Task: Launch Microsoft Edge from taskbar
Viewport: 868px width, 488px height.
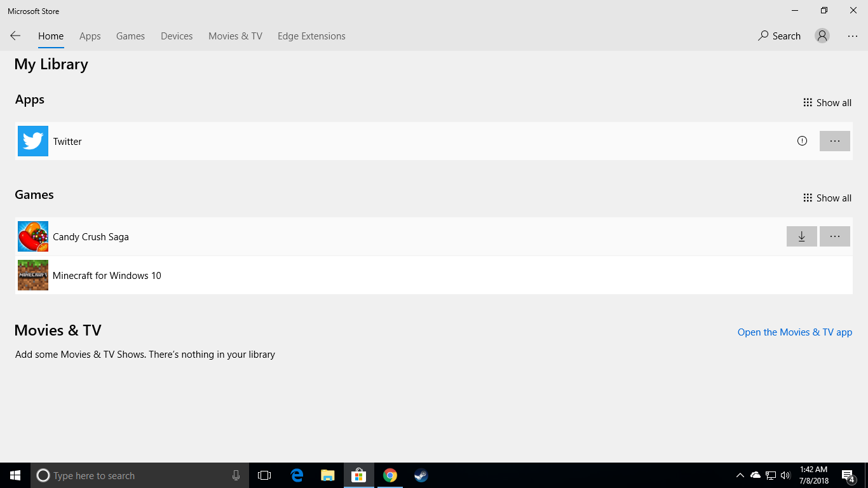Action: (297, 475)
